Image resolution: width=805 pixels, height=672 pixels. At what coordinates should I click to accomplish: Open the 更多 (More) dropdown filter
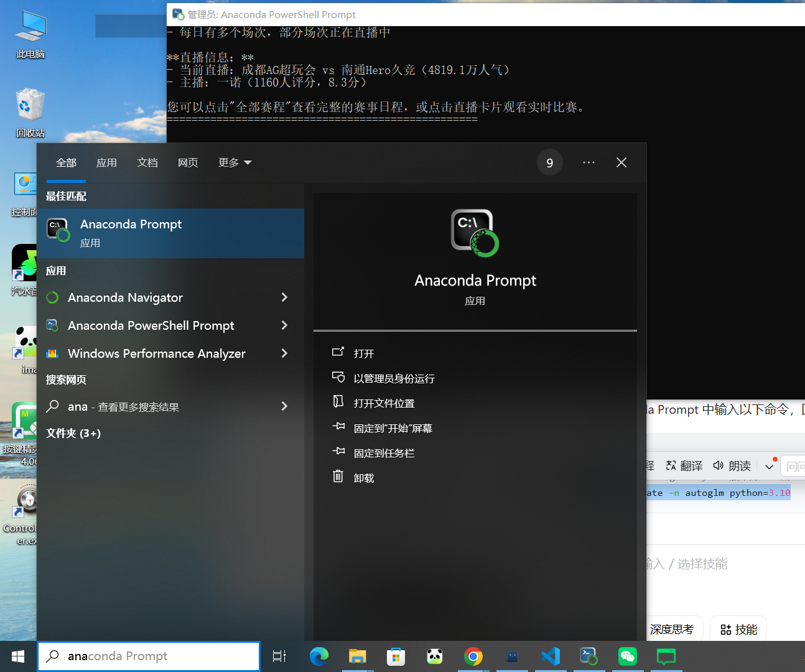coord(235,162)
